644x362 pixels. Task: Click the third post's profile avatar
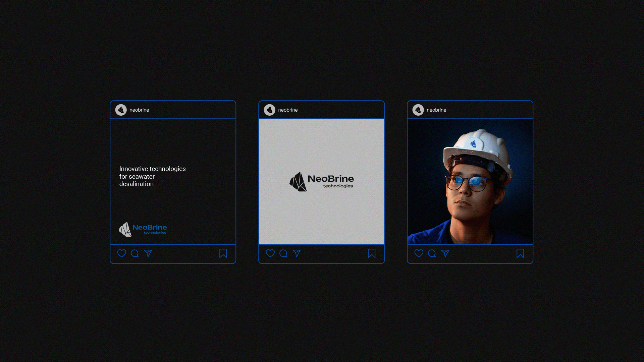coord(418,110)
